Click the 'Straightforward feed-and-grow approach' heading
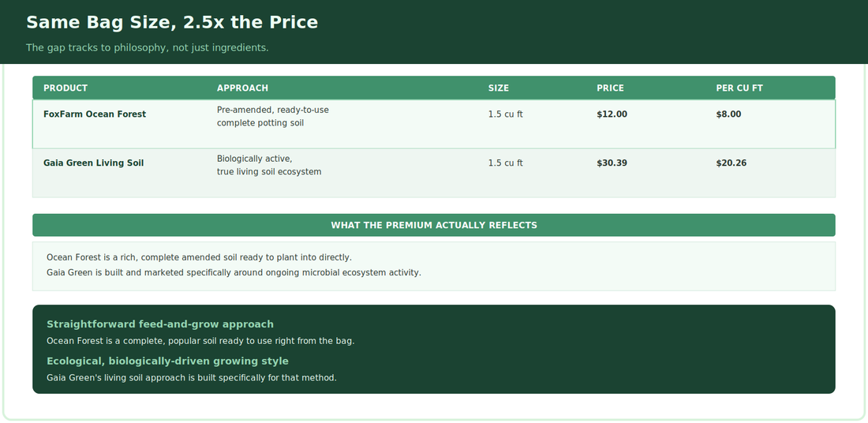This screenshot has width=868, height=423. click(x=160, y=324)
